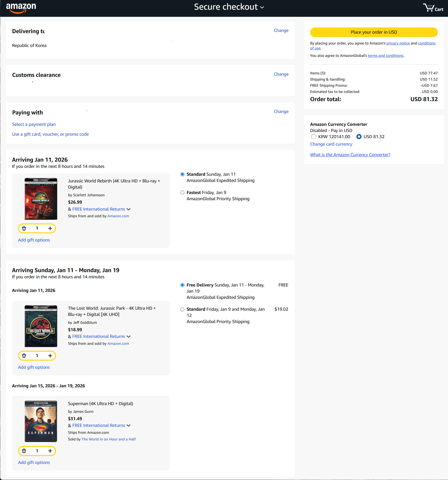Choose Standard $19.02 Priority Shipping option
This screenshot has height=480, width=448.
(182, 309)
